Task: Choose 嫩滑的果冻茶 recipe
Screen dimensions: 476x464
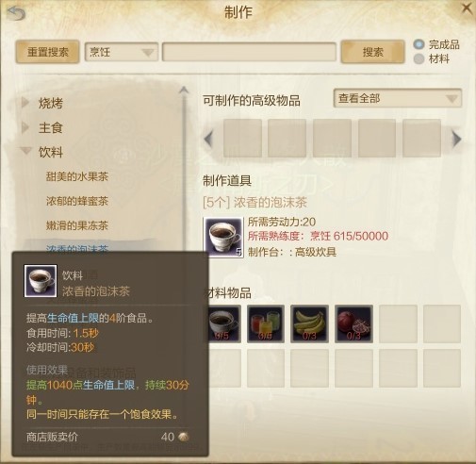Action: (x=77, y=225)
